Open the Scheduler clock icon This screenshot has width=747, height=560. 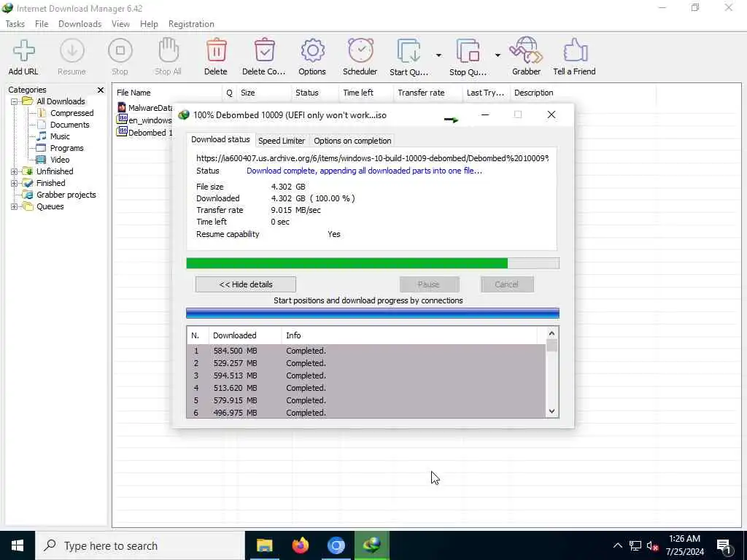click(360, 50)
